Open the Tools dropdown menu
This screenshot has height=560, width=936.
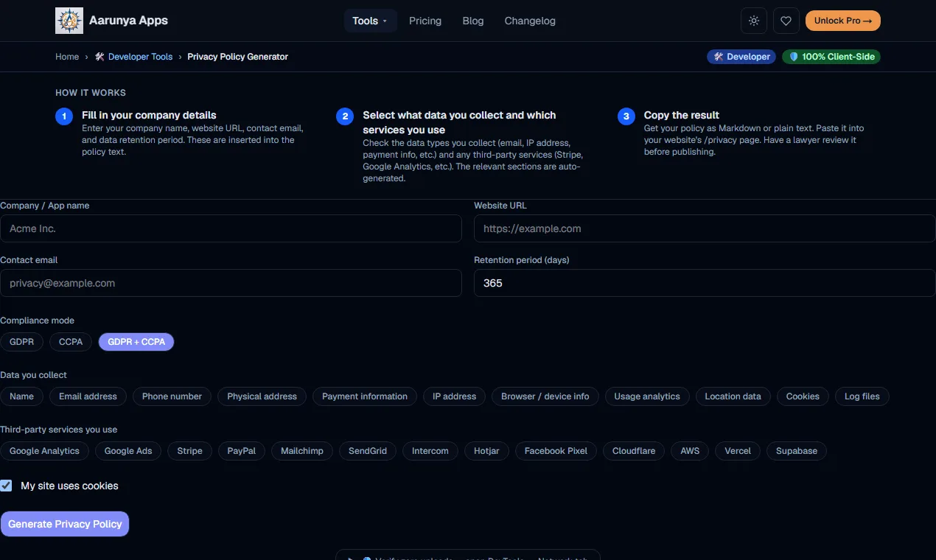(x=371, y=21)
